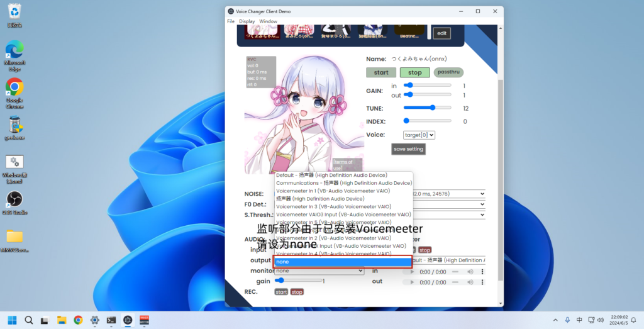Screen dimensions: 644x329
Task: Toggle the passthru button
Action: pyautogui.click(x=448, y=72)
